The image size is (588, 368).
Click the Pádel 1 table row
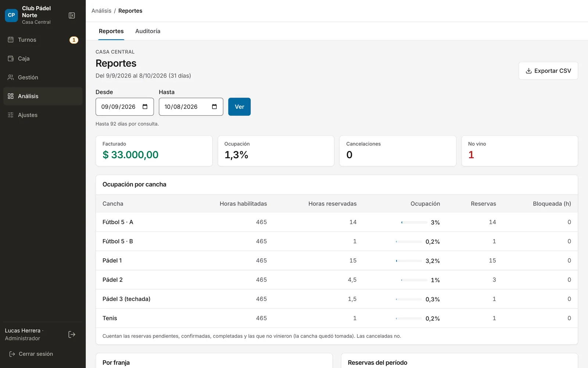337,261
